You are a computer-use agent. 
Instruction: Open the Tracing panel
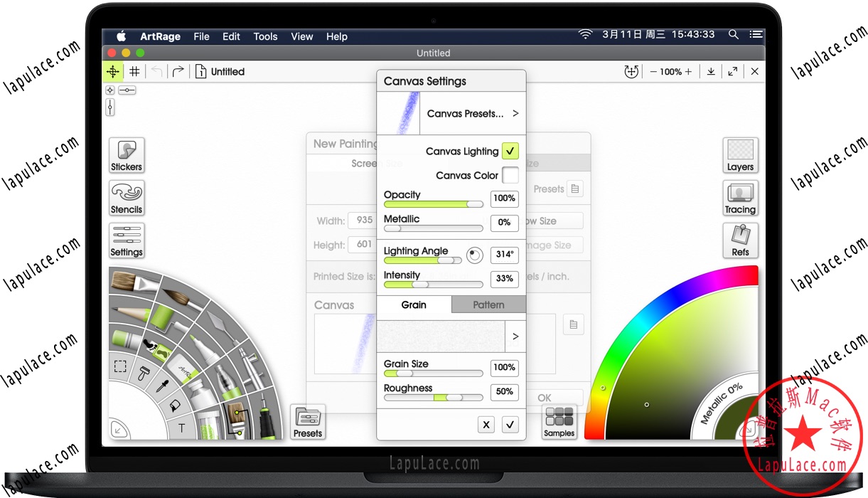tap(740, 198)
